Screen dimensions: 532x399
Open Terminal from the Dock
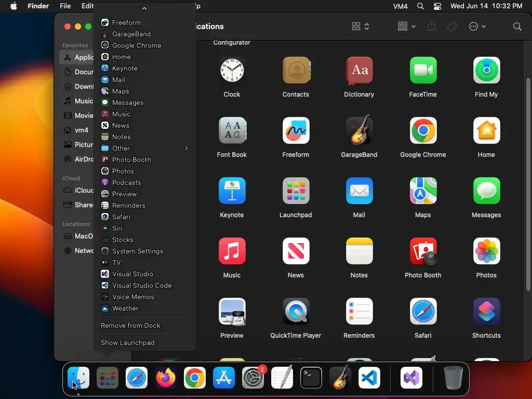coord(311,378)
